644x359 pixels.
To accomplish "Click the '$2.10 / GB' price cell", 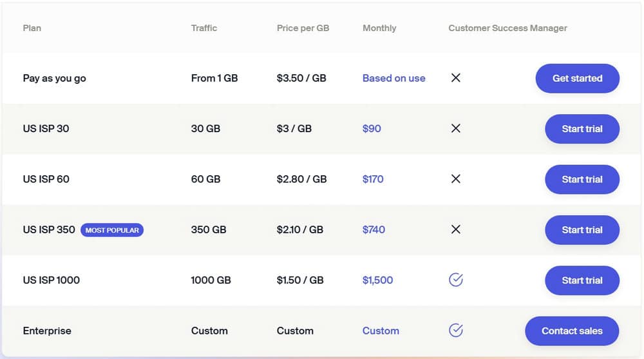I will 300,229.
